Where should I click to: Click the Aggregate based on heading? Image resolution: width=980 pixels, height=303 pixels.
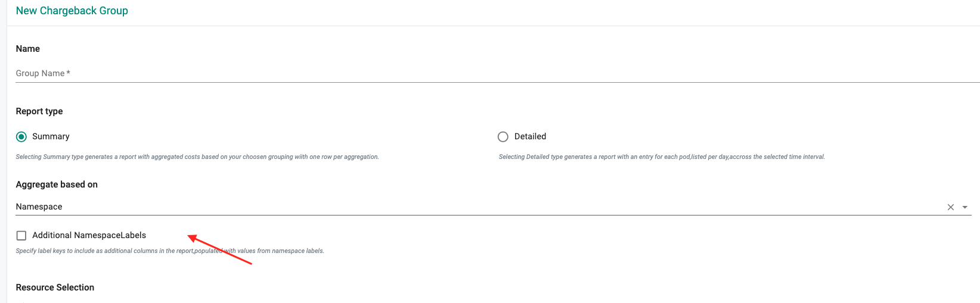(57, 185)
